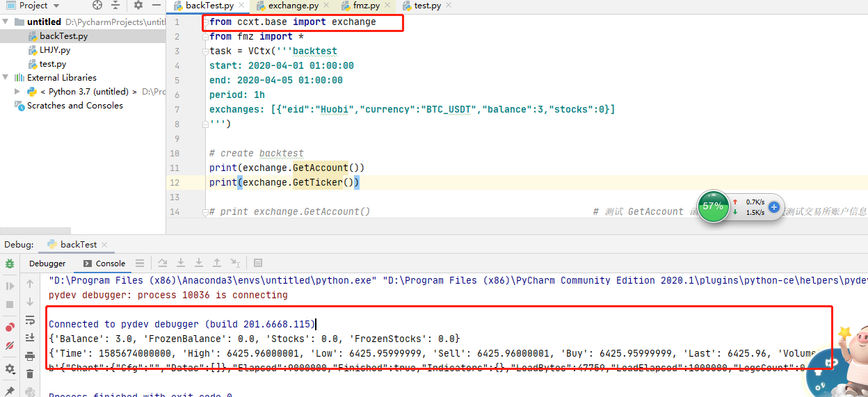Screen dimensions: 868x397
Task: Collapse the untitled project folder
Action: pos(6,22)
